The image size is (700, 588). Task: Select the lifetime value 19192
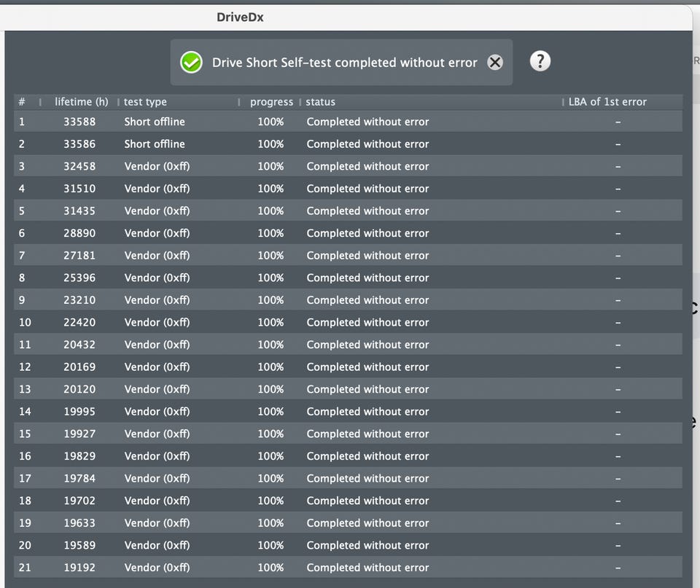tap(79, 568)
